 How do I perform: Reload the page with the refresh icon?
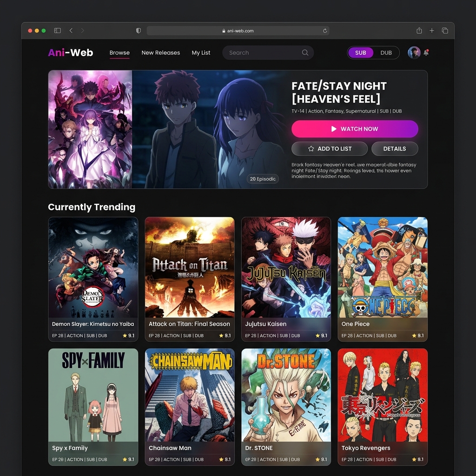click(325, 31)
